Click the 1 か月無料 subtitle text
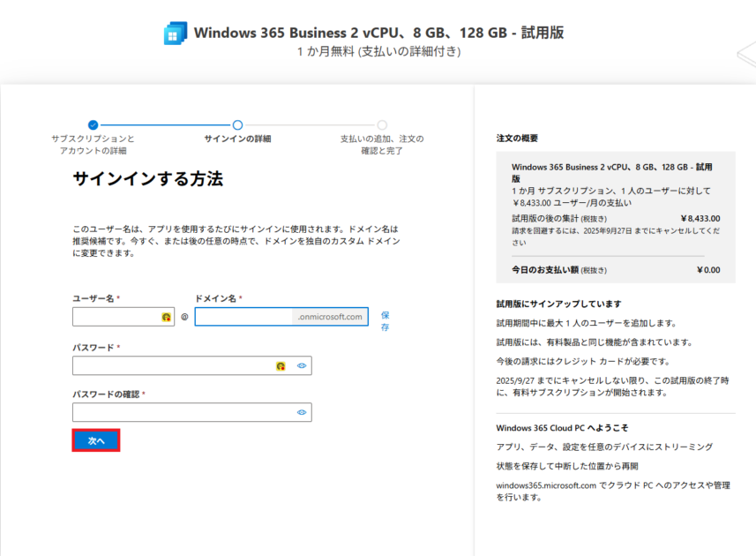The height and width of the screenshot is (556, 756). click(x=379, y=51)
